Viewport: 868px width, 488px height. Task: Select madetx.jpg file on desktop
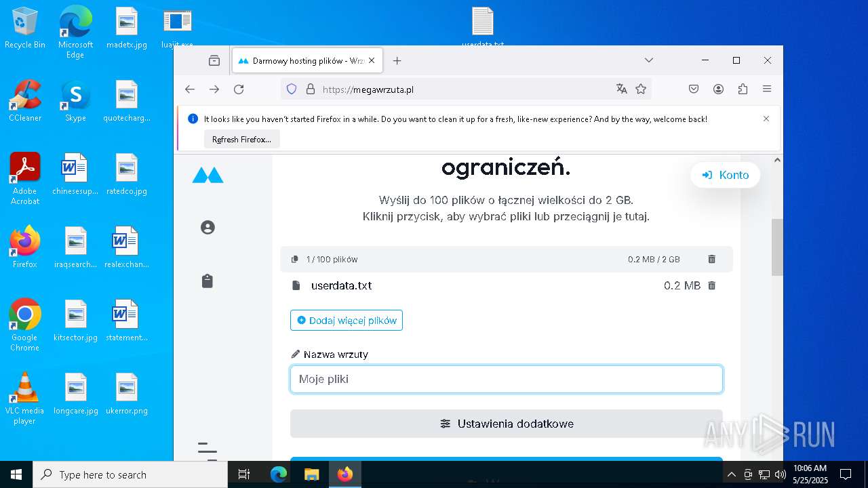[x=127, y=28]
